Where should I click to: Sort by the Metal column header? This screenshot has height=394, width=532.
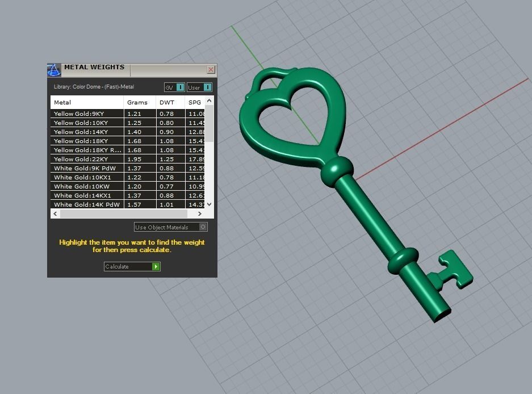(87, 102)
